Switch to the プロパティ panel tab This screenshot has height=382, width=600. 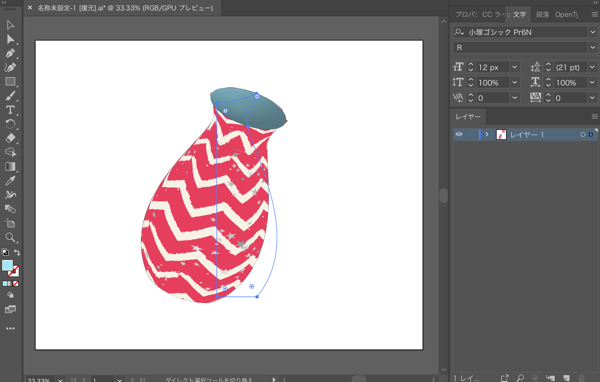(466, 15)
